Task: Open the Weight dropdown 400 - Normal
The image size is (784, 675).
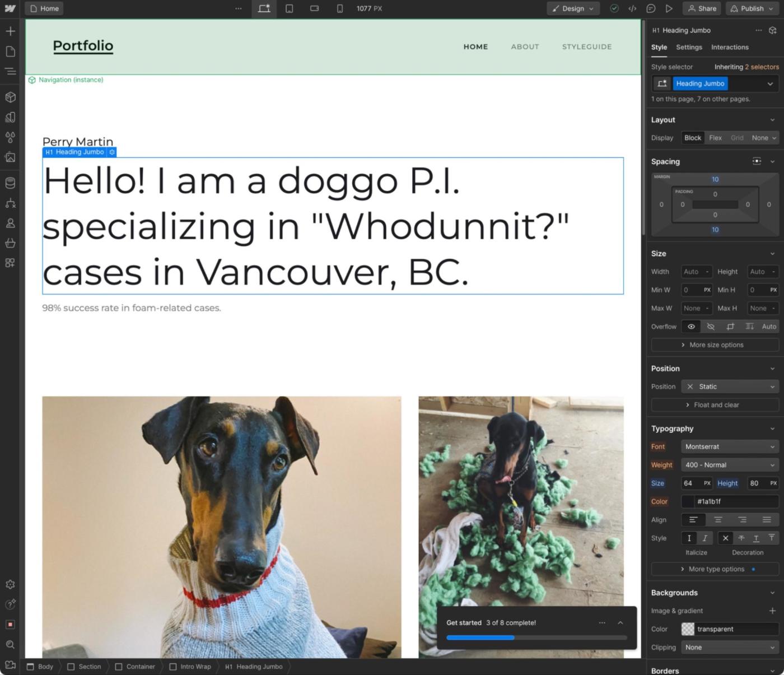Action: pyautogui.click(x=729, y=465)
